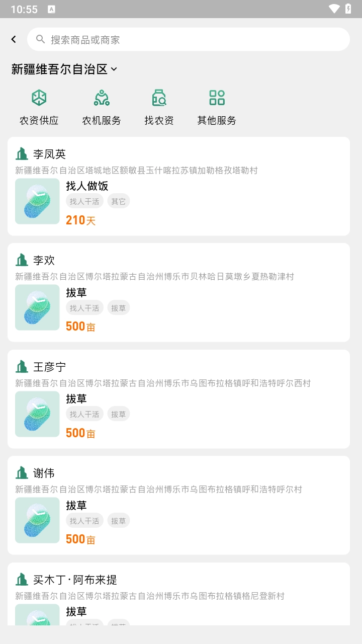Open the 找农资 category icon

click(159, 98)
